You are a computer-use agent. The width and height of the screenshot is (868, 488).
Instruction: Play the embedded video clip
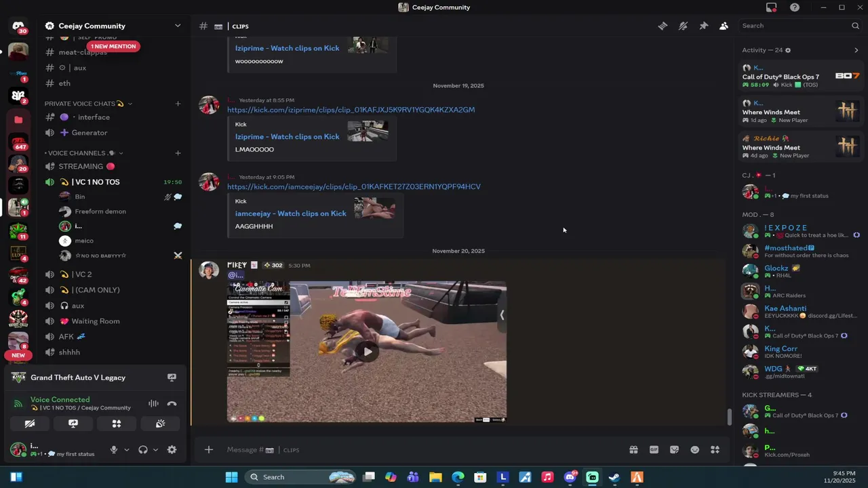[x=367, y=351]
